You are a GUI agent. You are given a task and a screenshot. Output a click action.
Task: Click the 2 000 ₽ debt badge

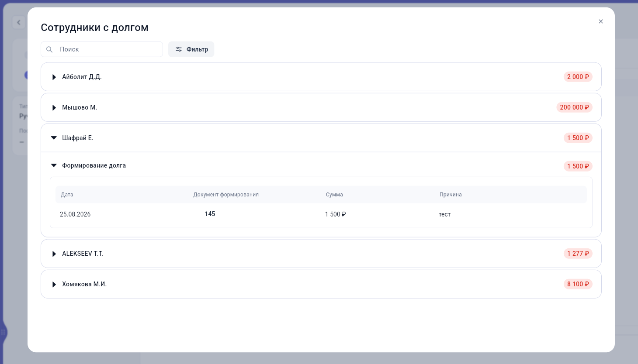(578, 77)
